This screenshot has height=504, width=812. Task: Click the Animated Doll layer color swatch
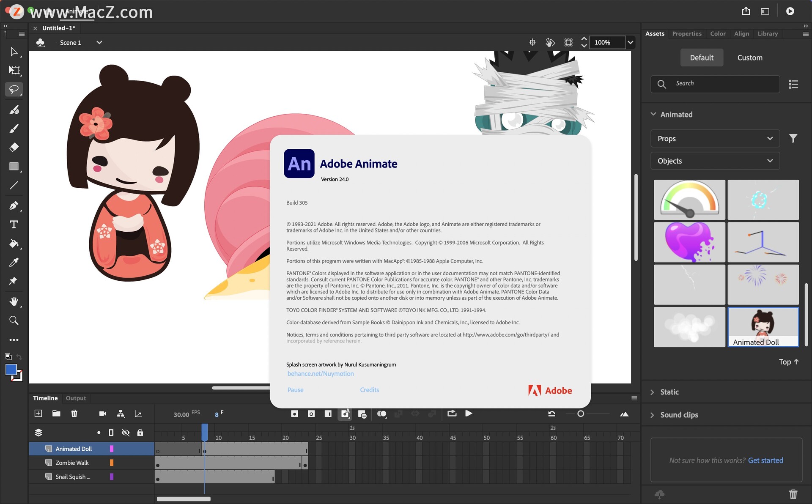[x=112, y=449]
